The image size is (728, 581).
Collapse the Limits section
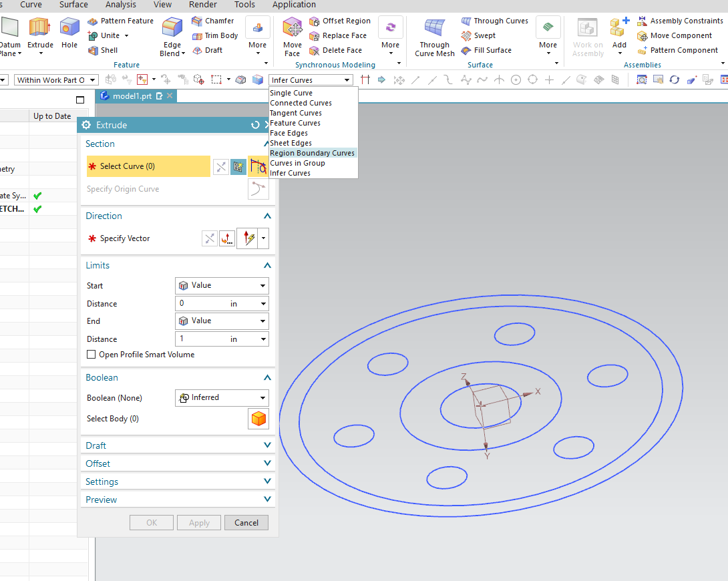267,265
